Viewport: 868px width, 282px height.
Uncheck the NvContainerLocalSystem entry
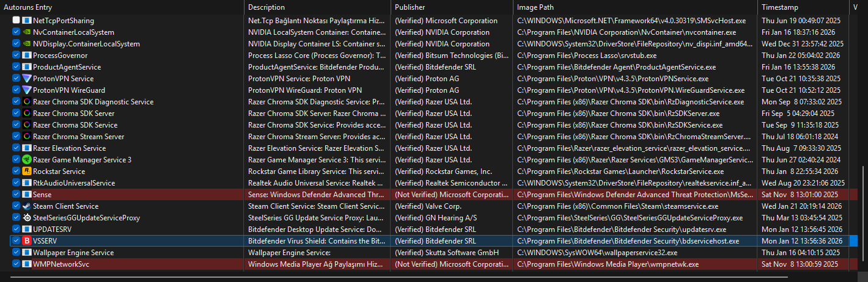[16, 32]
